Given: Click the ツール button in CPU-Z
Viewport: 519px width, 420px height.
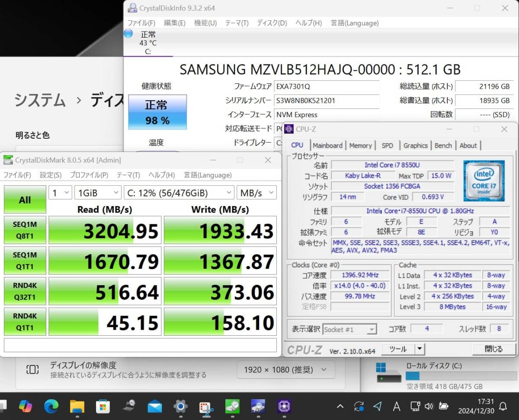Looking at the screenshot, I should point(398,349).
